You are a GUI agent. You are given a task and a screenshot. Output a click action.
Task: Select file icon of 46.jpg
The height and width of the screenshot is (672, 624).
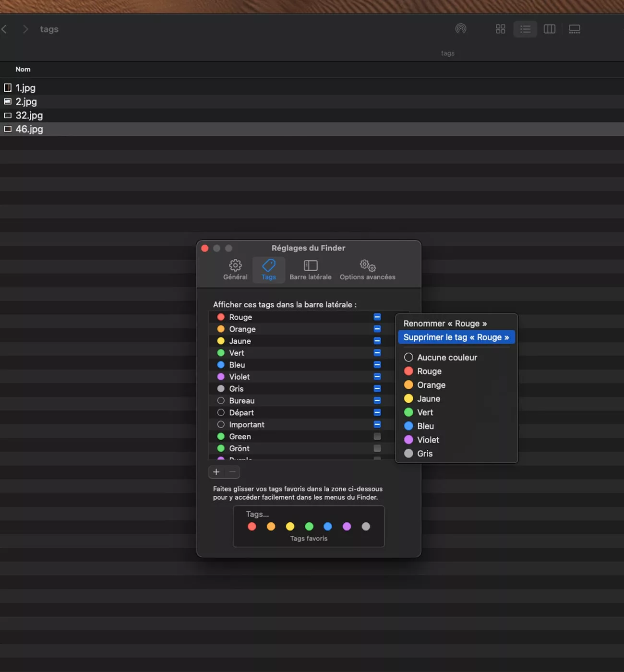[x=8, y=129]
